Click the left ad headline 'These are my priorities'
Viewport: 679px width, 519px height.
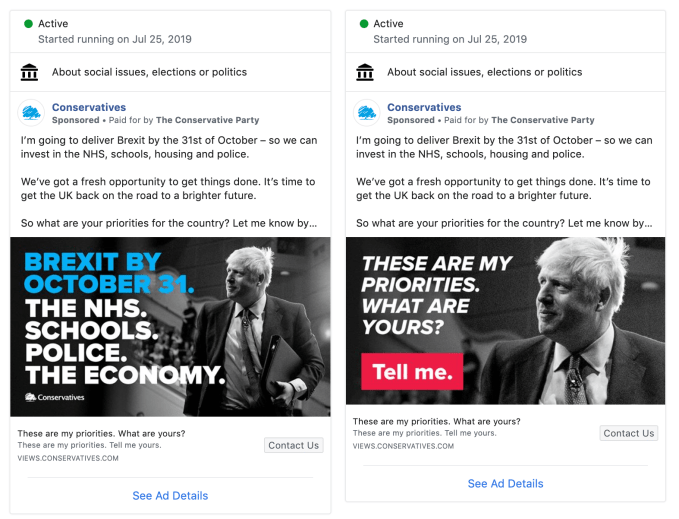click(x=101, y=433)
